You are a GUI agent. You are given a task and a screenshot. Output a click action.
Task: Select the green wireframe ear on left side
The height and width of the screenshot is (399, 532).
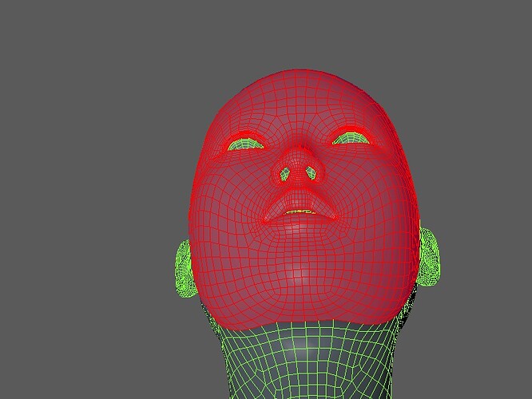coord(185,270)
